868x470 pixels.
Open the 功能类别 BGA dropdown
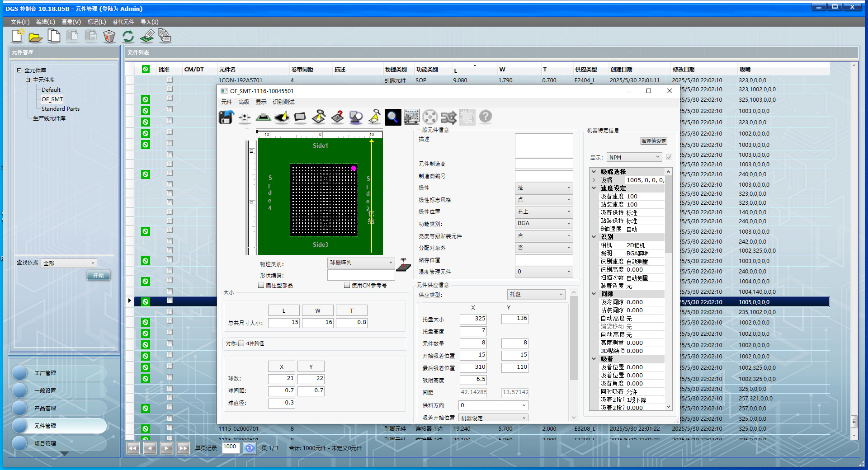click(x=543, y=223)
